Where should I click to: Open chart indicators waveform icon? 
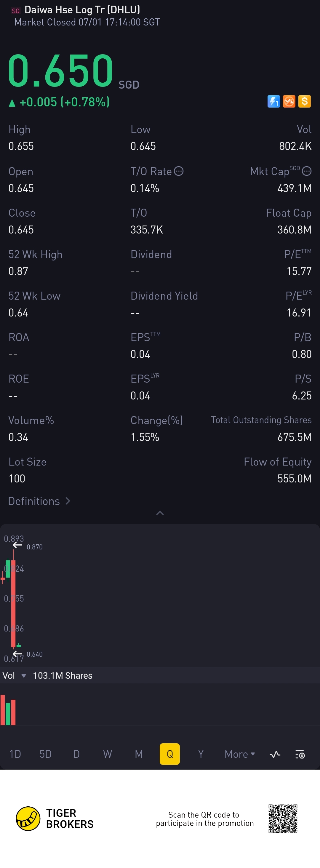pos(275,754)
